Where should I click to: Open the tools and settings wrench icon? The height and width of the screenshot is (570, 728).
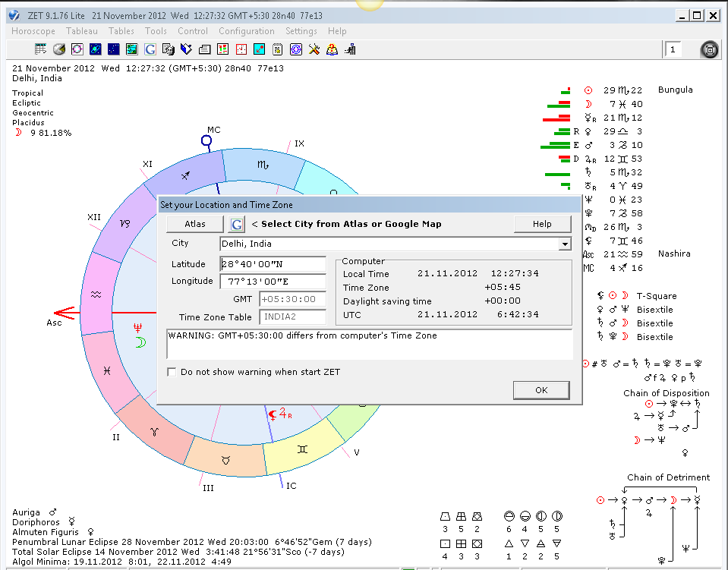click(314, 49)
